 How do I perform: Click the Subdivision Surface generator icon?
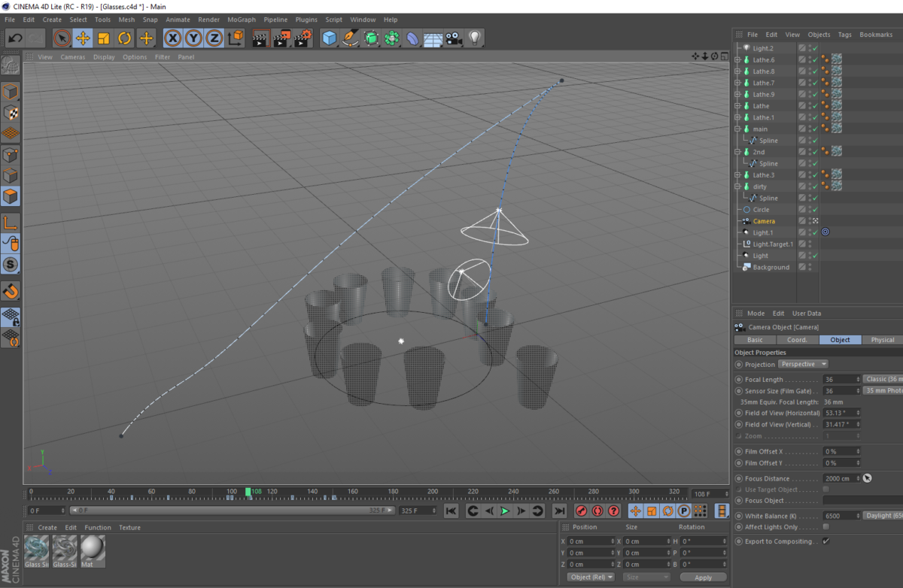371,38
